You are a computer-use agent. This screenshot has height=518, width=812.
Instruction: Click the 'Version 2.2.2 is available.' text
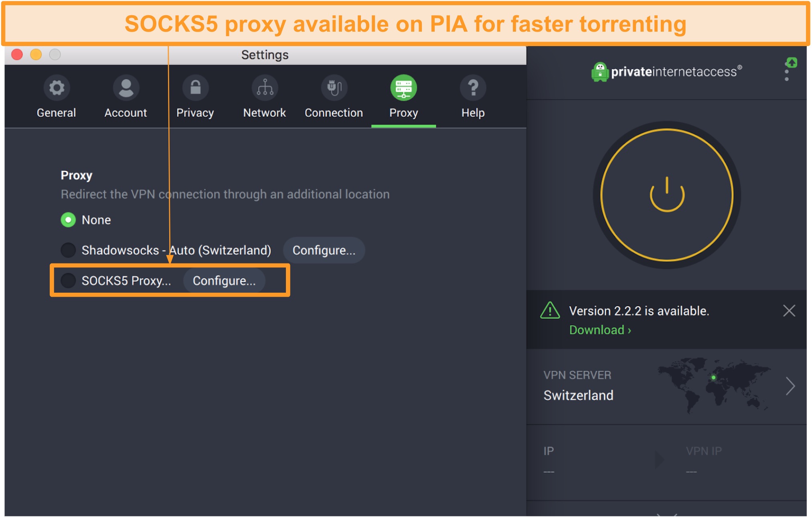639,311
